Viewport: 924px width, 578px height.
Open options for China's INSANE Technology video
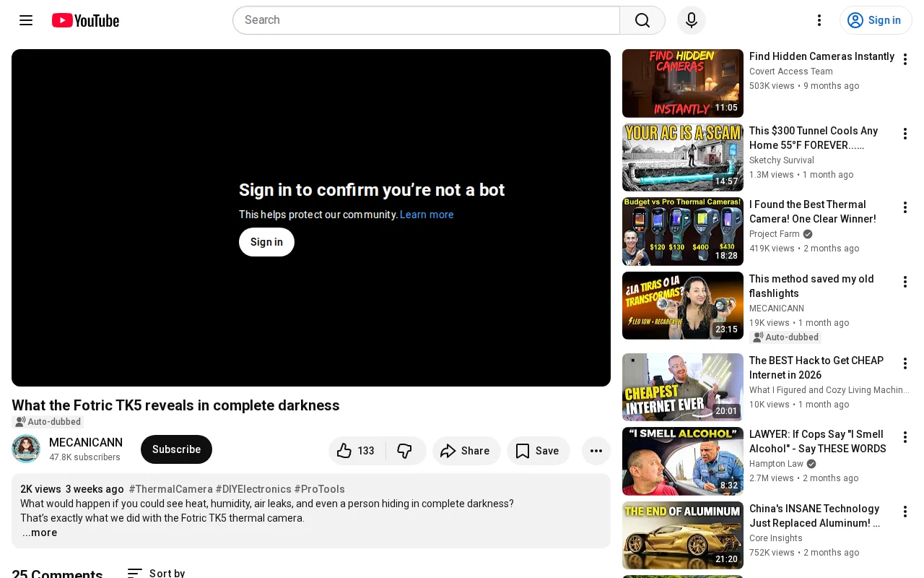coord(905,512)
